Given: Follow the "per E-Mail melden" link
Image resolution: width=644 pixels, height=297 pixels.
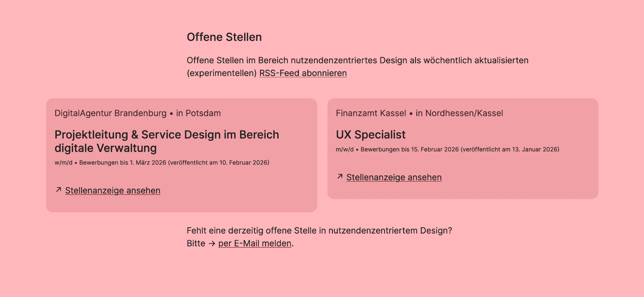Looking at the screenshot, I should (x=255, y=243).
